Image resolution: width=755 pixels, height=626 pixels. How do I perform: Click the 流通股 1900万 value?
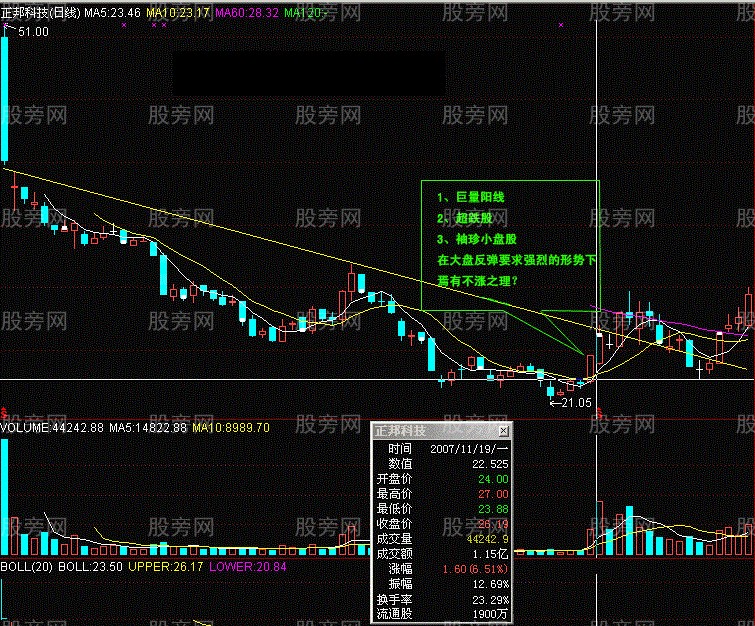[x=491, y=614]
